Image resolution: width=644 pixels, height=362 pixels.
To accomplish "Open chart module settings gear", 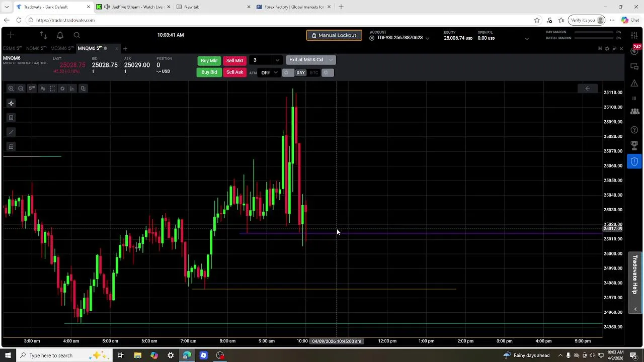I will coord(607,49).
